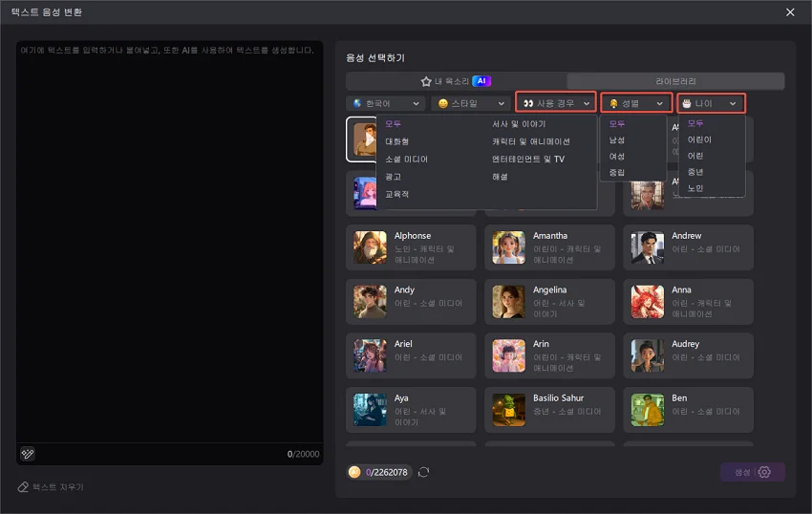Click the refresh credits icon next to 0/2262078

(423, 472)
